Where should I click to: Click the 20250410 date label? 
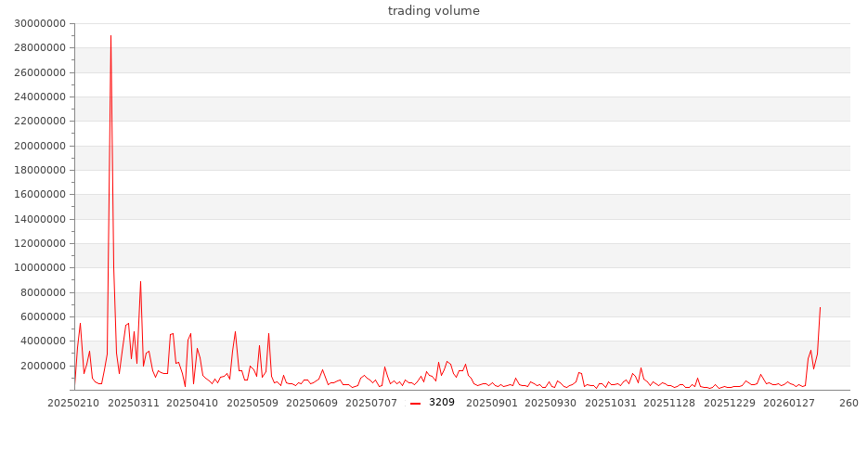coord(192,403)
